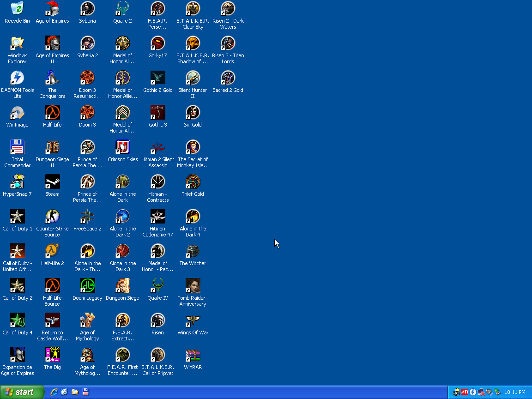Select the Age of Empires II shortcut
The height and width of the screenshot is (399, 532).
point(53,43)
